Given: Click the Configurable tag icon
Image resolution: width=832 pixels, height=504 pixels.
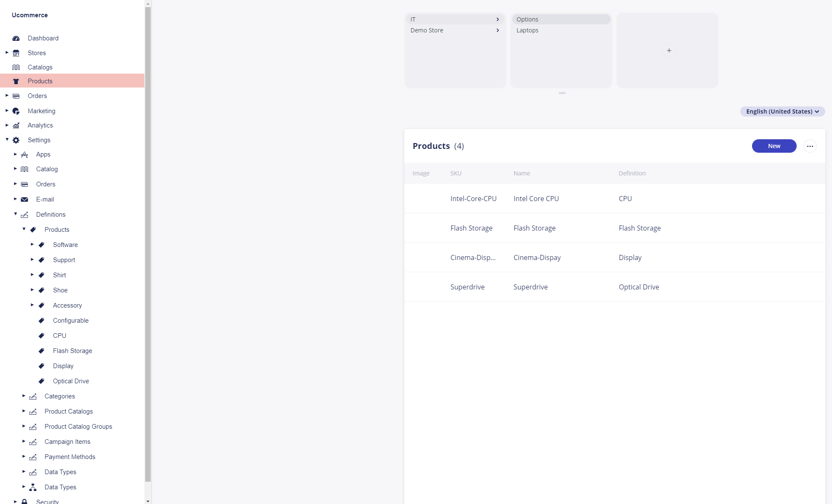Looking at the screenshot, I should point(41,321).
